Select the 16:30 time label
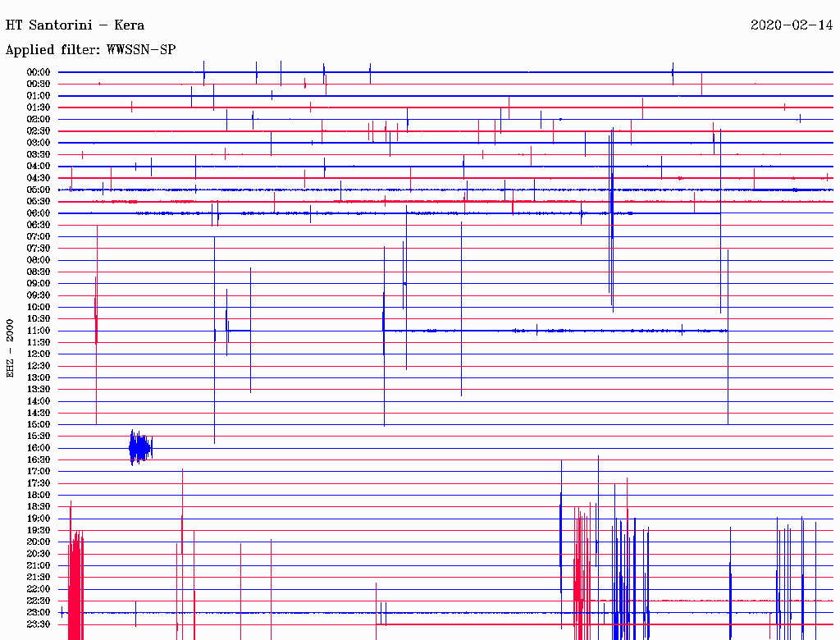 [x=39, y=460]
